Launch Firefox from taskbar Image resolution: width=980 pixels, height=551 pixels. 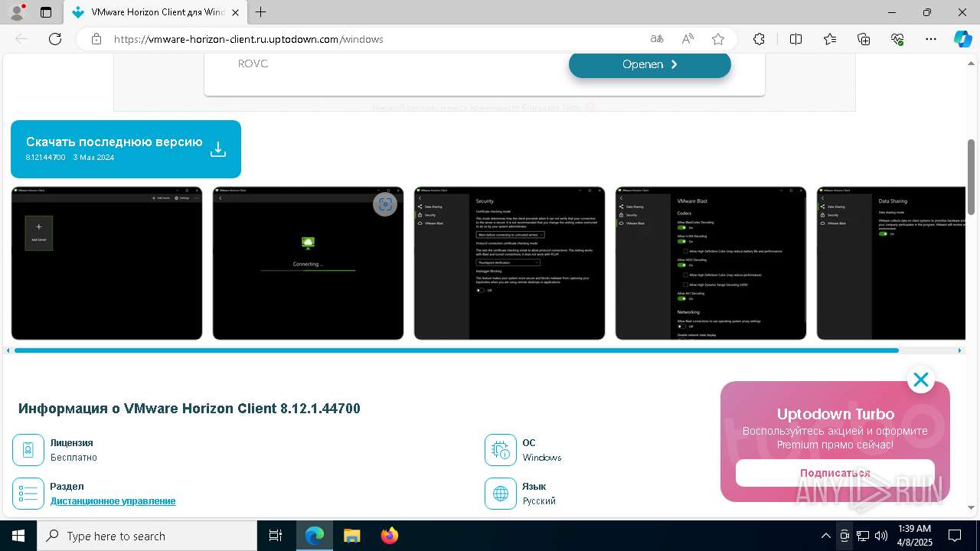click(390, 536)
